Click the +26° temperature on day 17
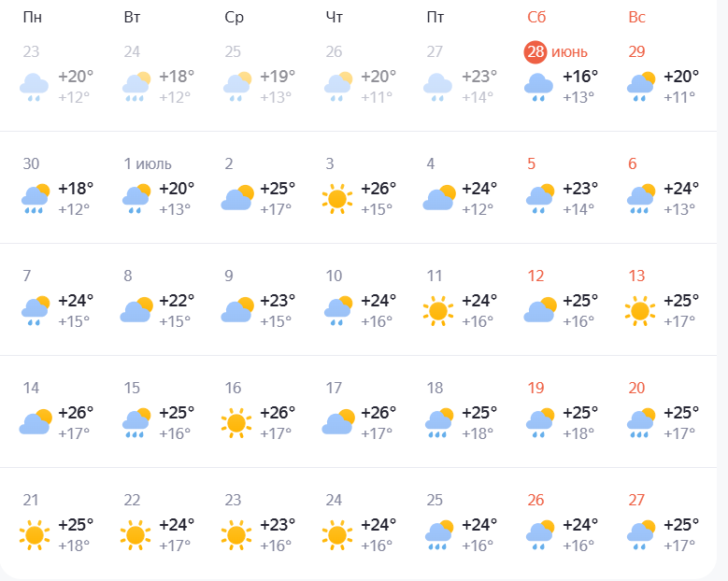This screenshot has width=728, height=581. tap(378, 413)
